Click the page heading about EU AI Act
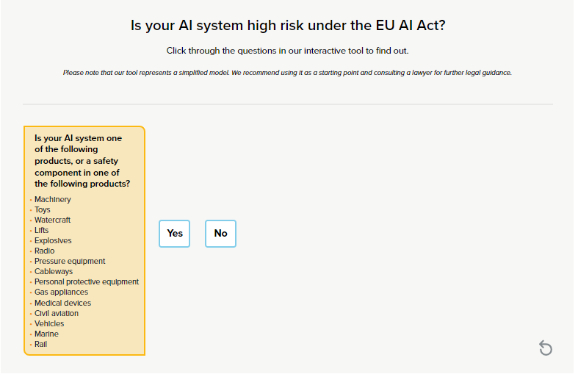This screenshot has height=377, width=578. pos(288,25)
